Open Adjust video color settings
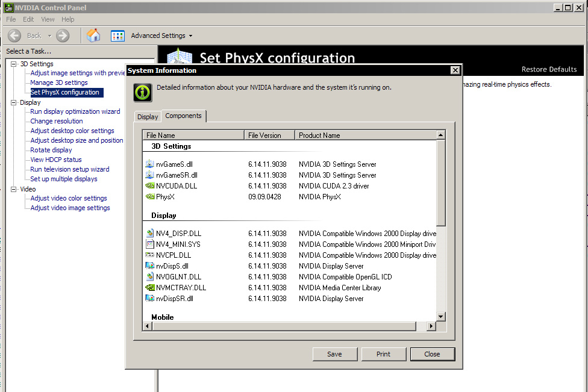Image resolution: width=588 pixels, height=392 pixels. 69,198
